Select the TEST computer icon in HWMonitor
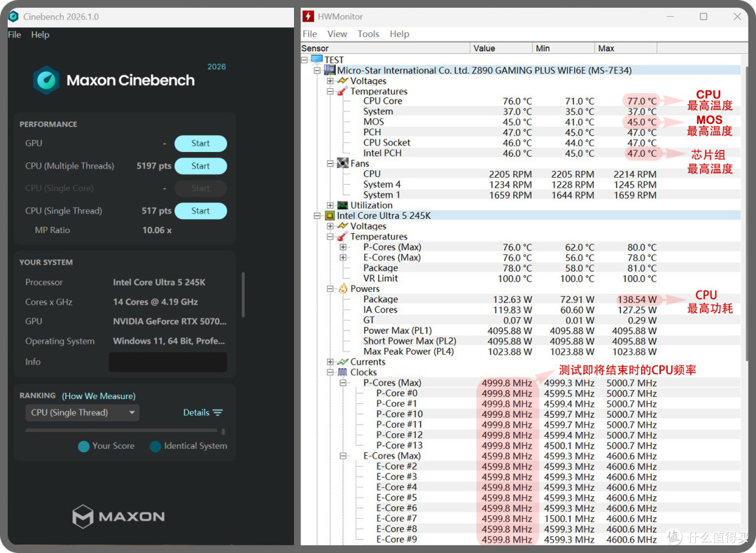Screen dimensions: 756x553 pos(317,59)
